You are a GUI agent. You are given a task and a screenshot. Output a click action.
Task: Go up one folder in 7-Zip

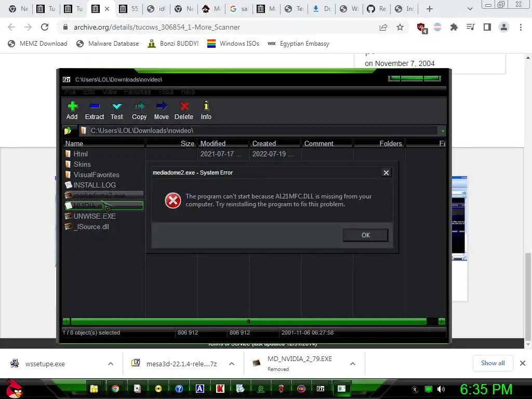click(68, 130)
